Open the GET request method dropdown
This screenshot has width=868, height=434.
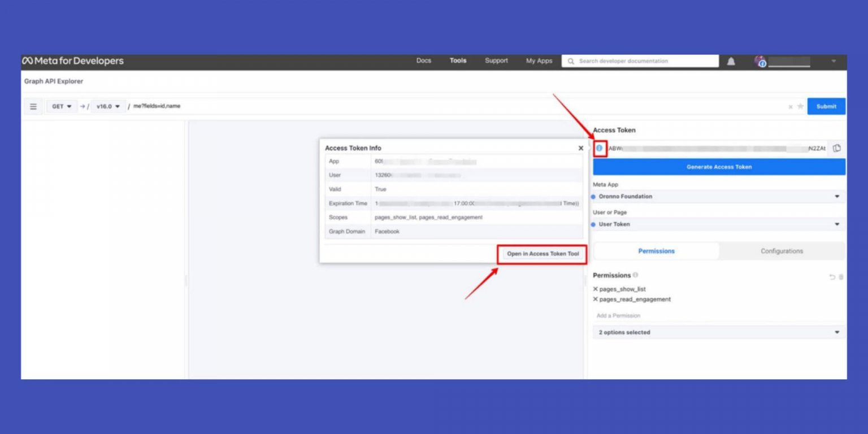[x=60, y=106]
